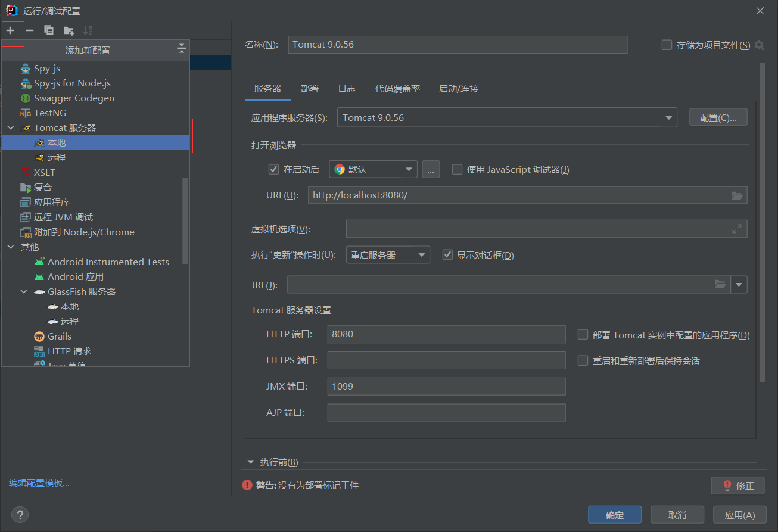Uncheck 在启动后 checkbox
The height and width of the screenshot is (532, 778).
coord(274,169)
